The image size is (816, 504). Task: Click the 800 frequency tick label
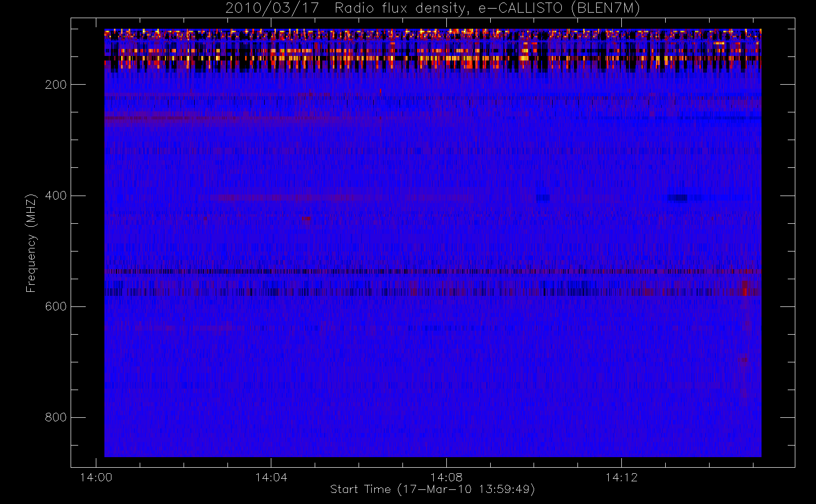55,417
